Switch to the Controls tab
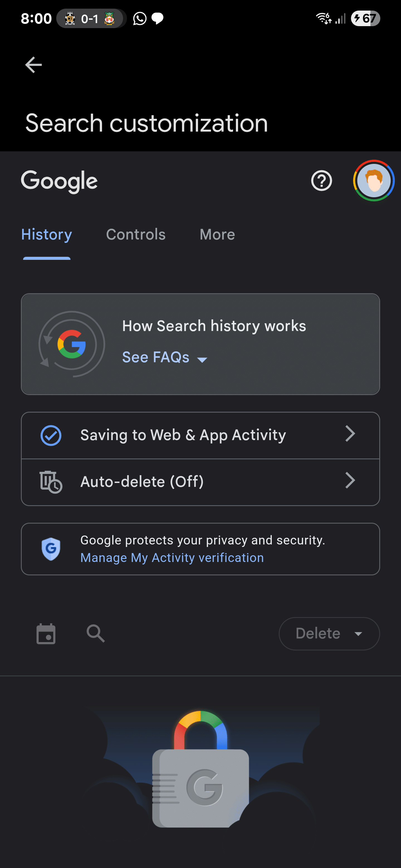Image resolution: width=401 pixels, height=868 pixels. [x=136, y=235]
